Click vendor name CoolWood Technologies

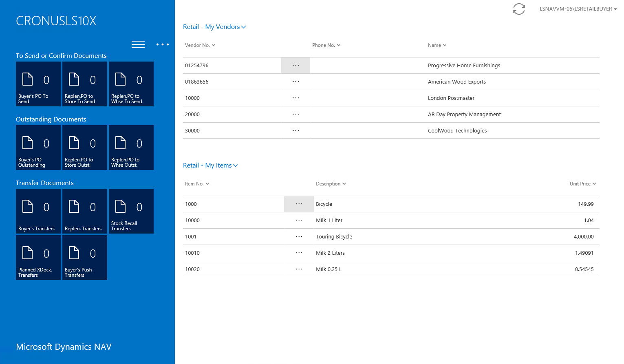(457, 130)
